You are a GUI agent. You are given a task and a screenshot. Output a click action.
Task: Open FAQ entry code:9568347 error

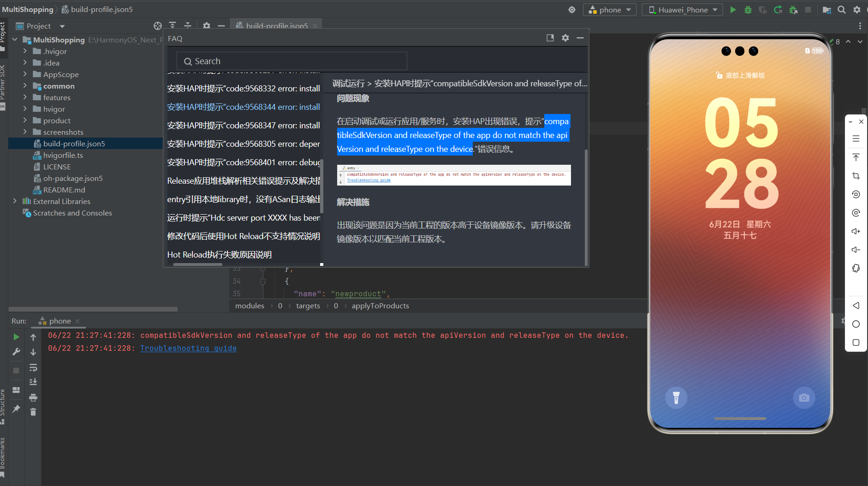tap(243, 126)
